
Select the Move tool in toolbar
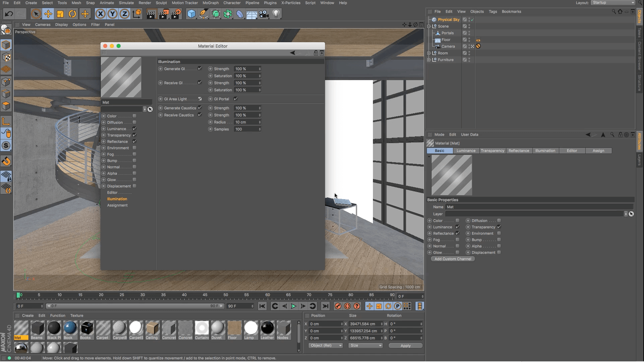coord(48,14)
